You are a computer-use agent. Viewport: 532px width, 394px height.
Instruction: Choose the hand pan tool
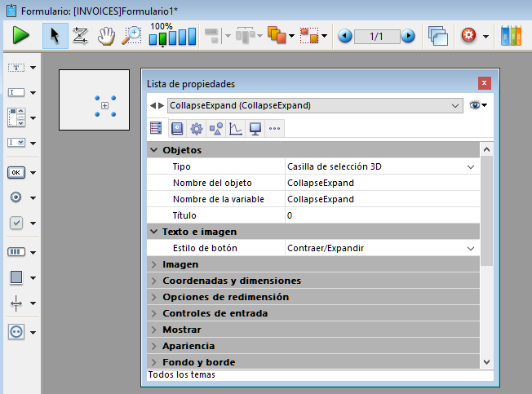click(x=106, y=36)
